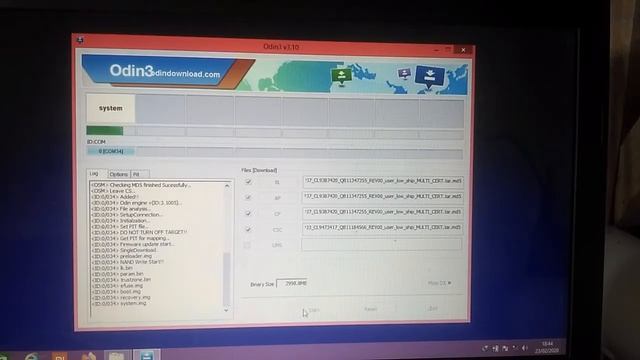Click the UMS file browse button
Screen dimensions: 640x360
point(277,245)
